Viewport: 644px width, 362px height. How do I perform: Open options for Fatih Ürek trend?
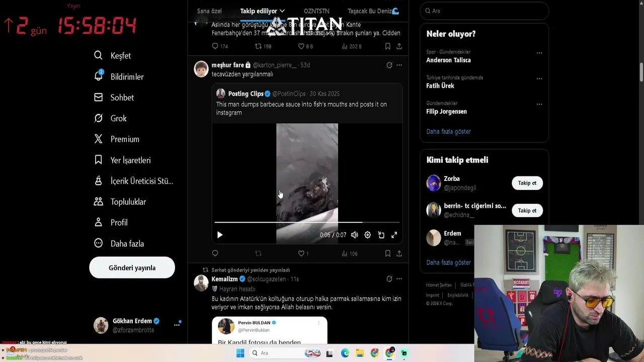pyautogui.click(x=539, y=78)
